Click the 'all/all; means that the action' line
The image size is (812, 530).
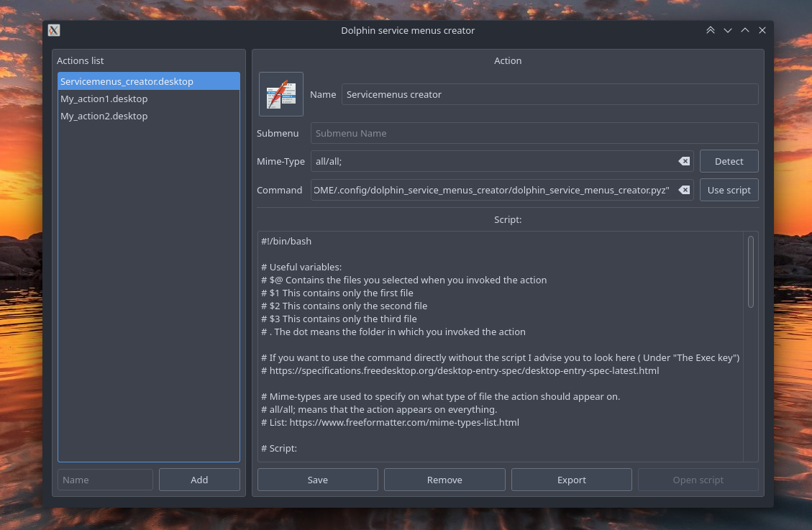coord(379,409)
